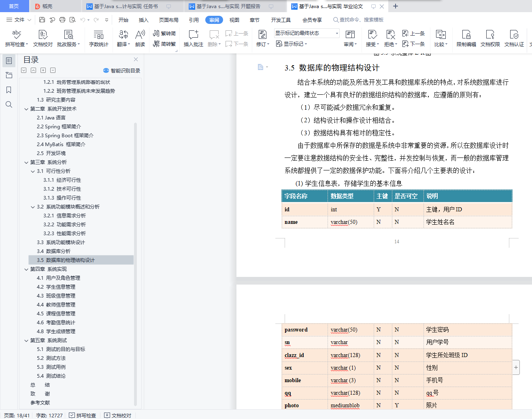Switch to the 插入 ribbon tab
This screenshot has width=532, height=419.
click(144, 20)
